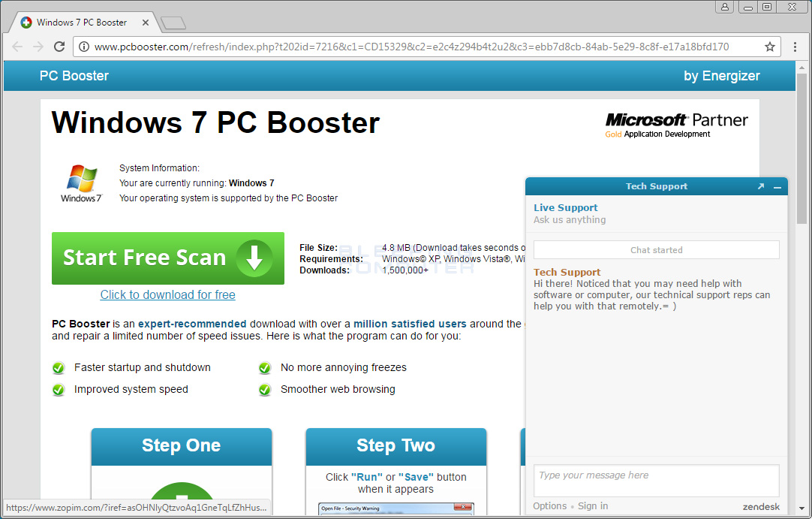The height and width of the screenshot is (519, 812).
Task: Click the Chrome profile user icon
Action: tap(725, 7)
